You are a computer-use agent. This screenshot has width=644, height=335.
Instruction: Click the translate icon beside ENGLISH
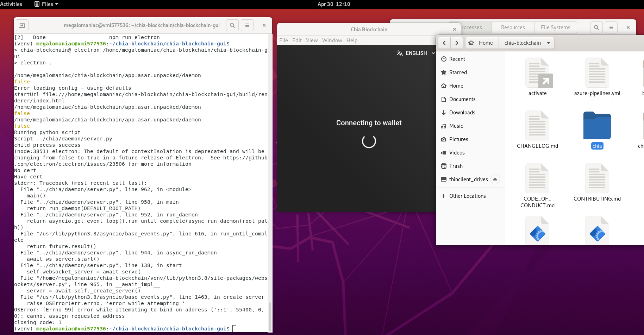coord(399,53)
